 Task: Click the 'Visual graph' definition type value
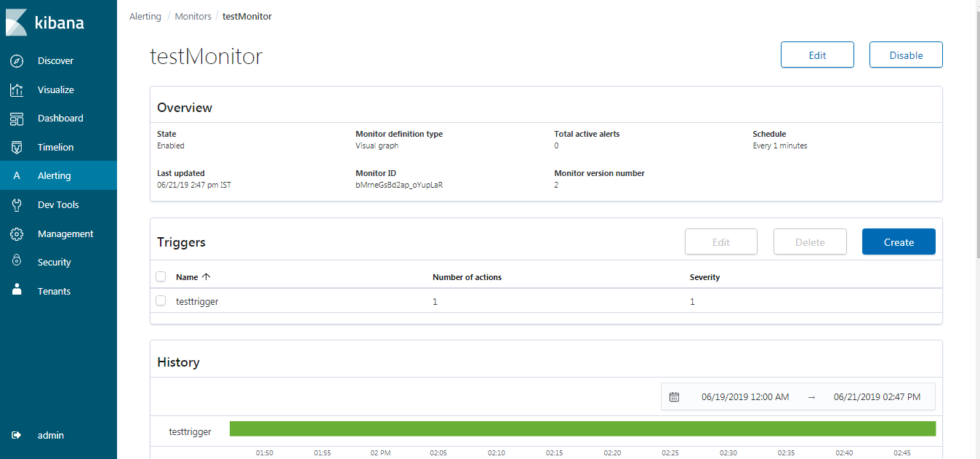point(377,145)
